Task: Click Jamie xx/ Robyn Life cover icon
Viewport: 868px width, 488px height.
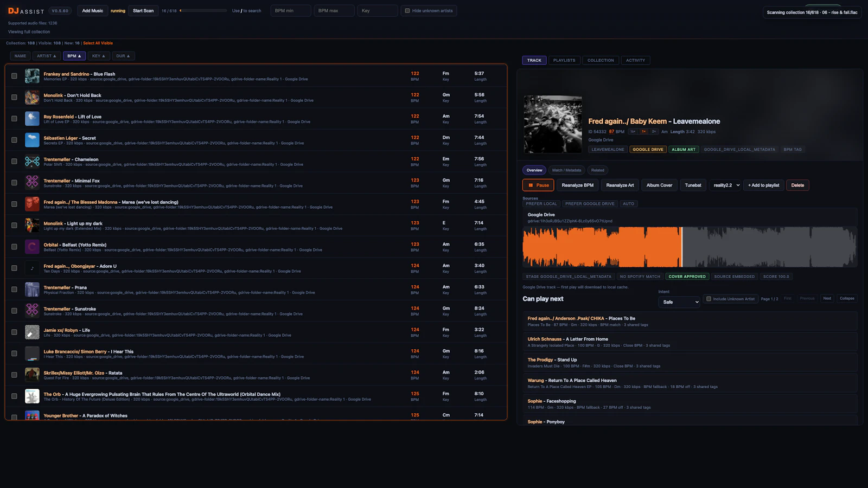Action: pyautogui.click(x=32, y=332)
